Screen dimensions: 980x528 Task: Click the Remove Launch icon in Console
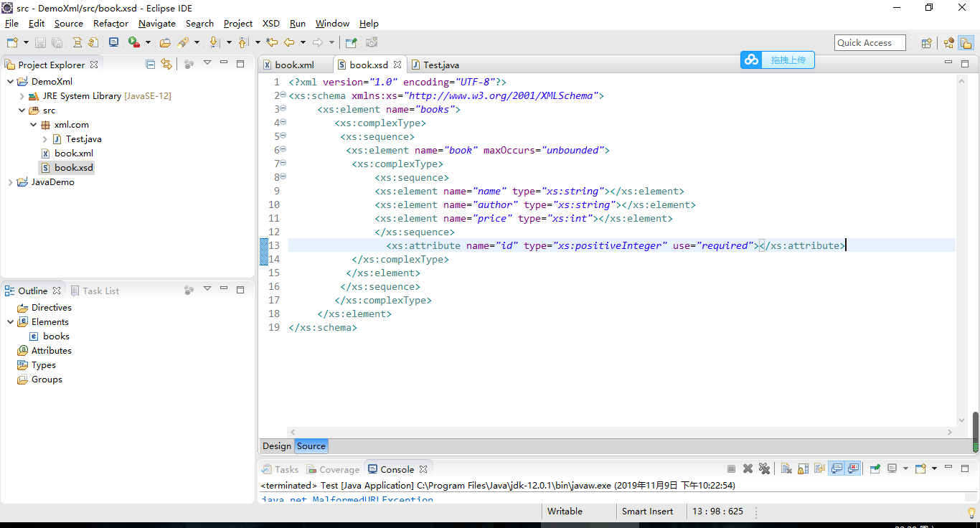748,468
